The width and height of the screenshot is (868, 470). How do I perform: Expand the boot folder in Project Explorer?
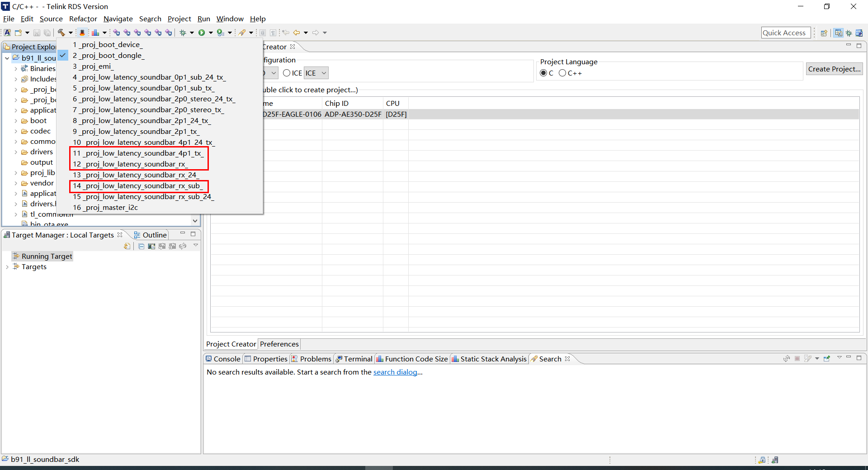pos(16,120)
